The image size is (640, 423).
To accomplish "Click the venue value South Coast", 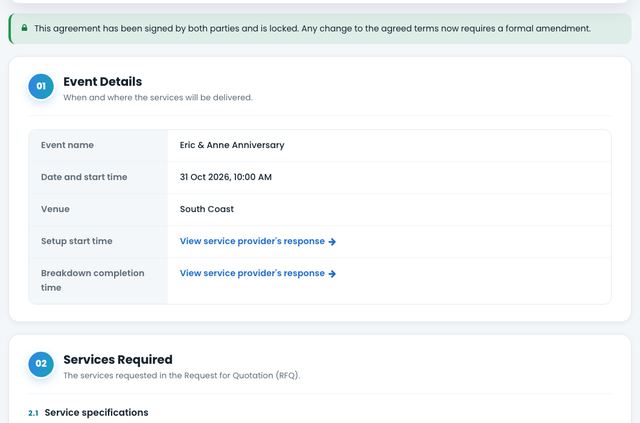I will click(207, 209).
